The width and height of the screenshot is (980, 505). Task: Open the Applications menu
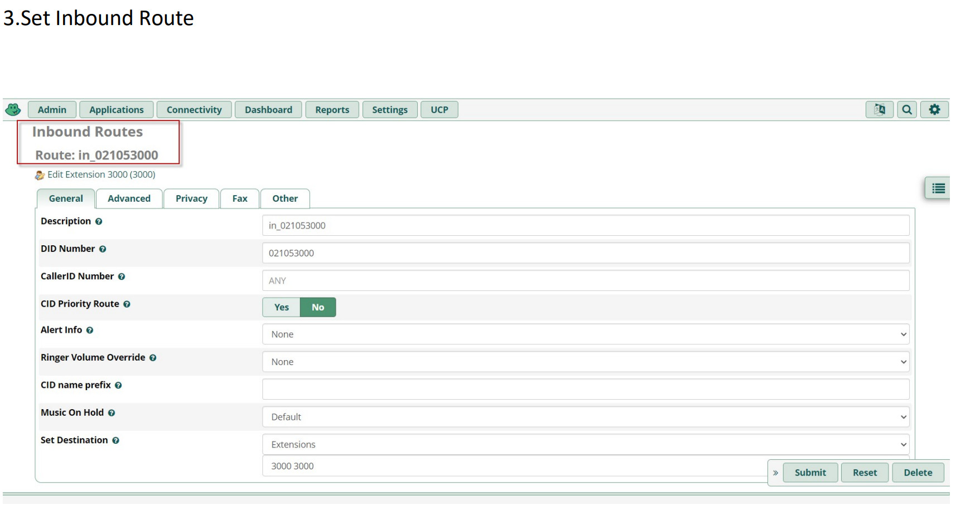tap(117, 110)
